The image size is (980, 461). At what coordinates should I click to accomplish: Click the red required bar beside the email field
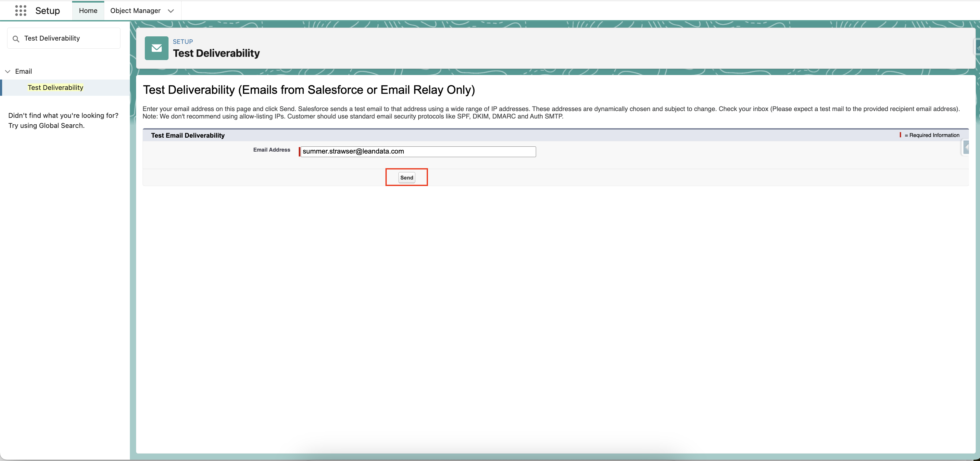point(299,151)
